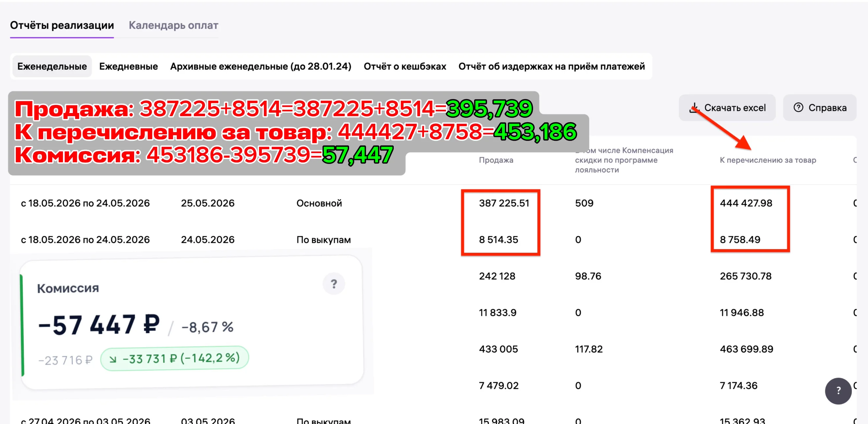
Task: Select sale value 433 005
Action: [498, 349]
